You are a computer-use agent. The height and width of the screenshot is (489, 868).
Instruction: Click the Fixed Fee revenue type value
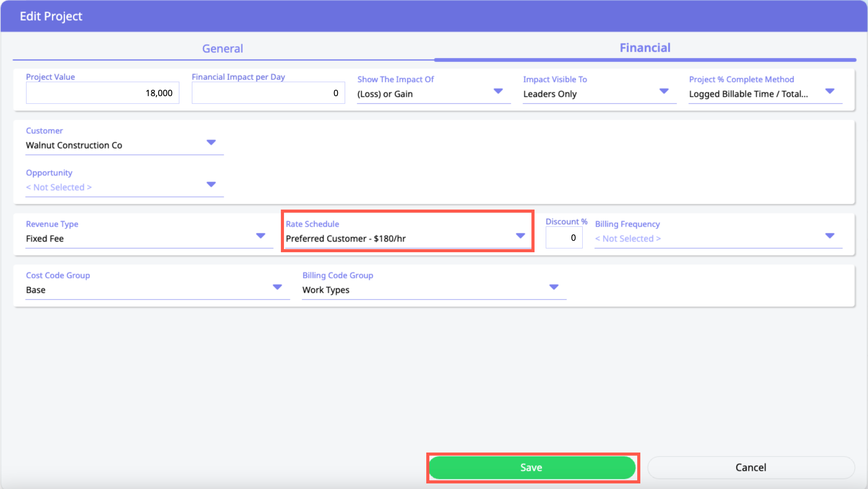(x=45, y=238)
